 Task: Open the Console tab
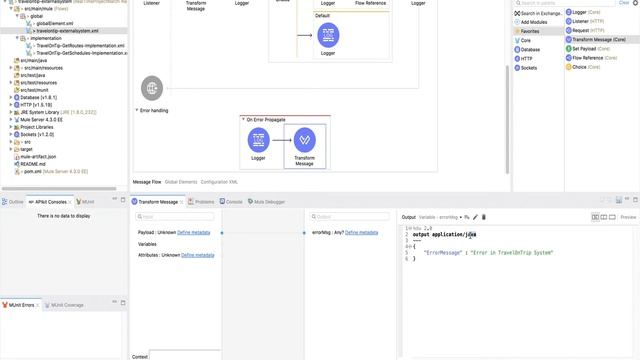[231, 202]
